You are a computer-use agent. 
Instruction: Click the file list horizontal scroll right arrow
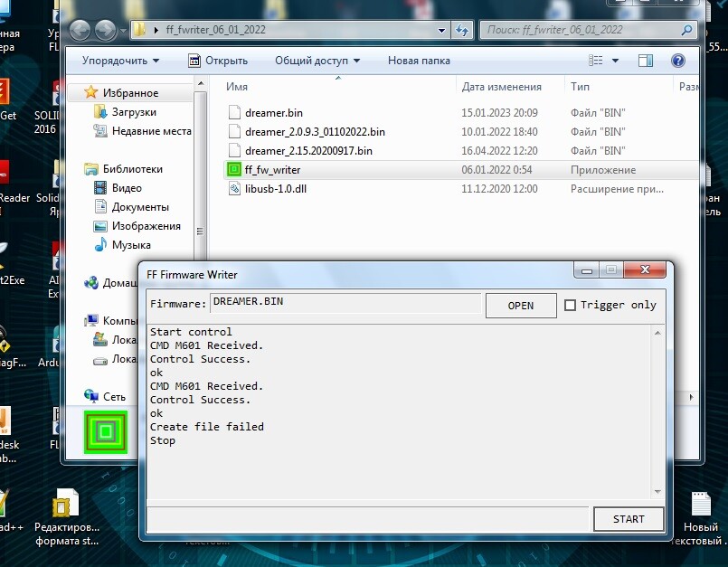(x=691, y=397)
